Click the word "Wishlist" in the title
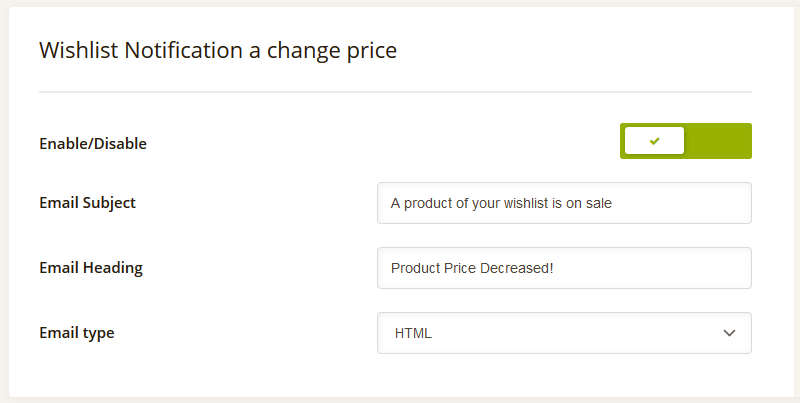The width and height of the screenshot is (800, 403). pos(79,51)
